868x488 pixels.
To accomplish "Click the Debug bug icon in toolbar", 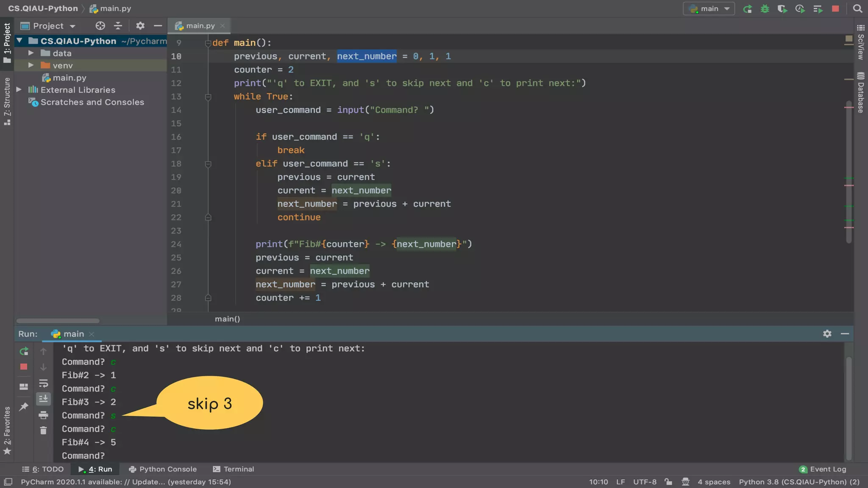I will click(765, 9).
